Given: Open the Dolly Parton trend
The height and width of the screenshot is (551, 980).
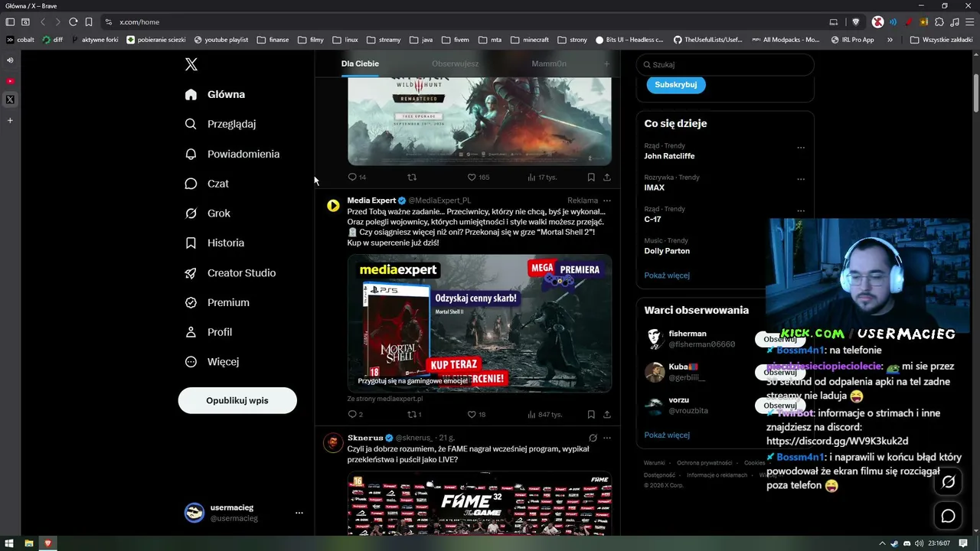Looking at the screenshot, I should [667, 251].
